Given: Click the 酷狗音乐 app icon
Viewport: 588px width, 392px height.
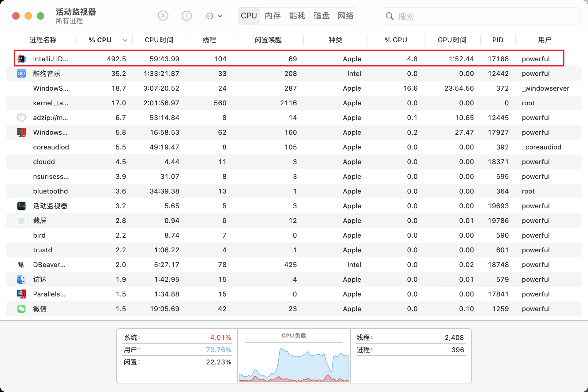Looking at the screenshot, I should 21,73.
